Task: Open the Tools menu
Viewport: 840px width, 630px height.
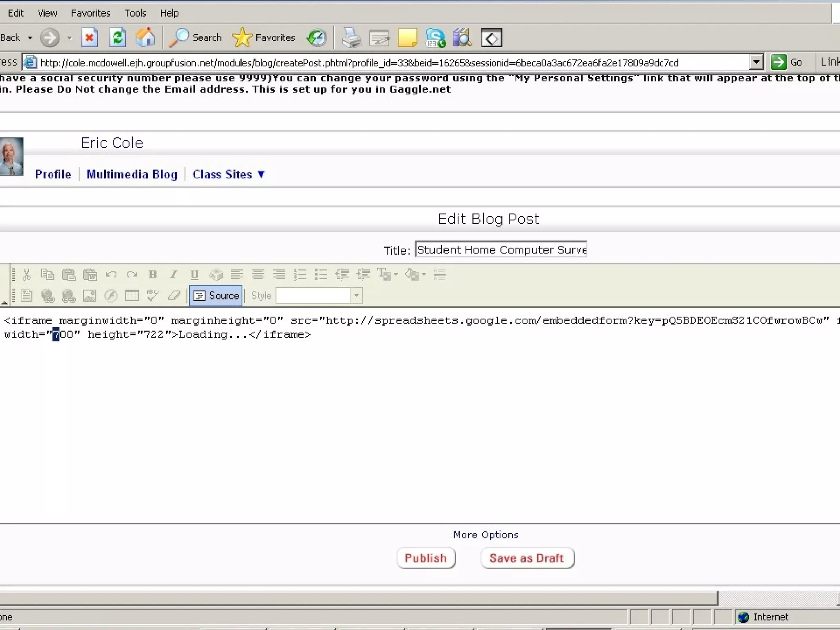Action: [x=135, y=13]
